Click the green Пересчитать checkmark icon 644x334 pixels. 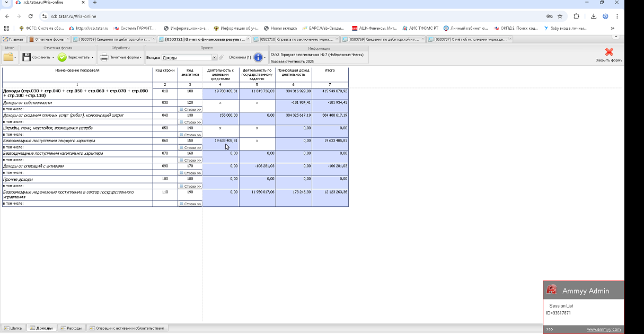pyautogui.click(x=62, y=57)
